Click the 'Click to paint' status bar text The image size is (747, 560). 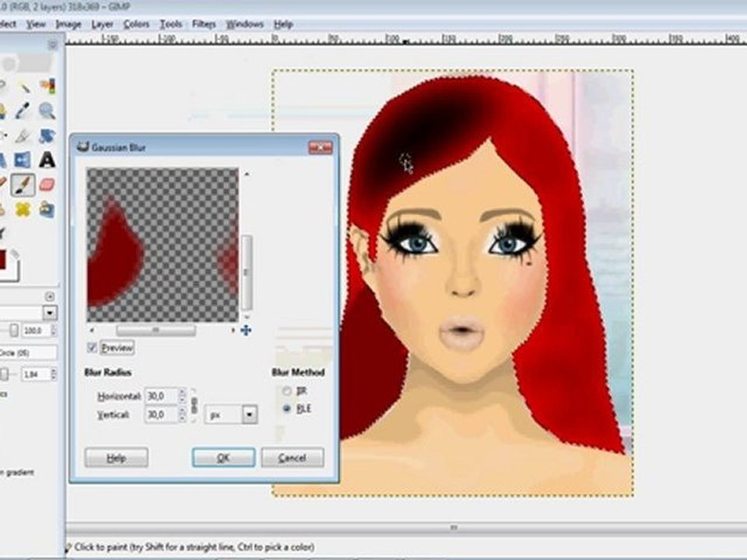(x=194, y=547)
